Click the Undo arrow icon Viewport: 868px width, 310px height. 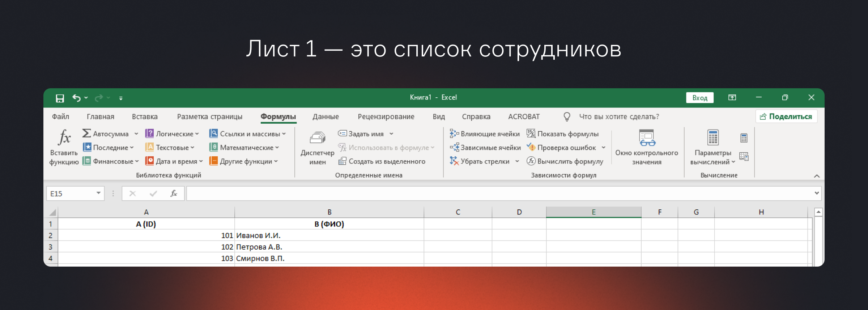click(x=76, y=98)
